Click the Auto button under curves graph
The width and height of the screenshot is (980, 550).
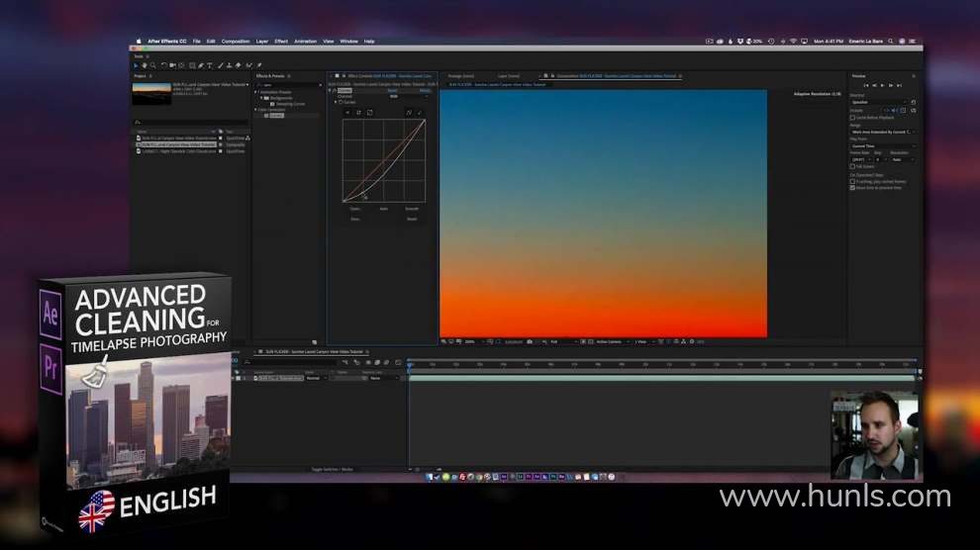(x=383, y=209)
